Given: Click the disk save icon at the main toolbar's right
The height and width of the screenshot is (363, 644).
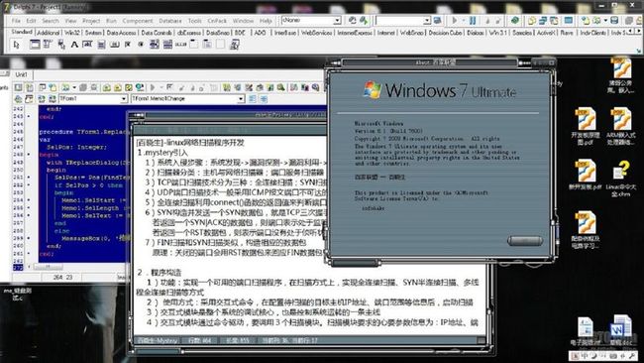Looking at the screenshot, I should point(615,20).
